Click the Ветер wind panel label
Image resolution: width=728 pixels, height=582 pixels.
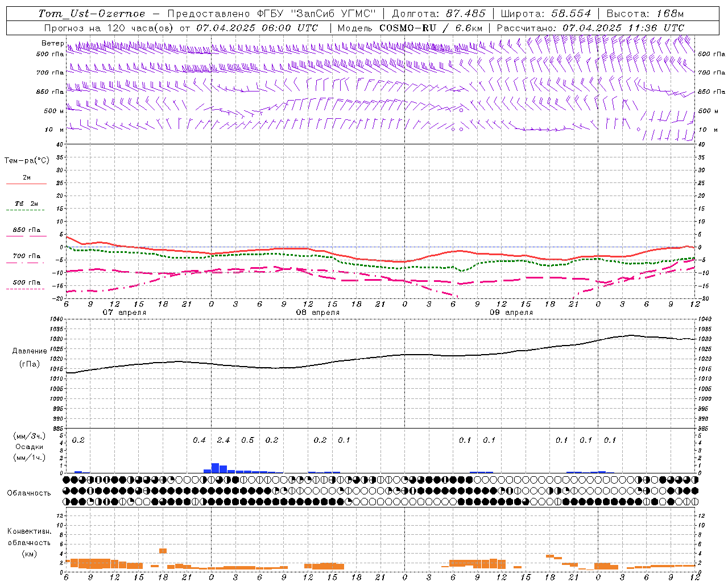pyautogui.click(x=52, y=43)
